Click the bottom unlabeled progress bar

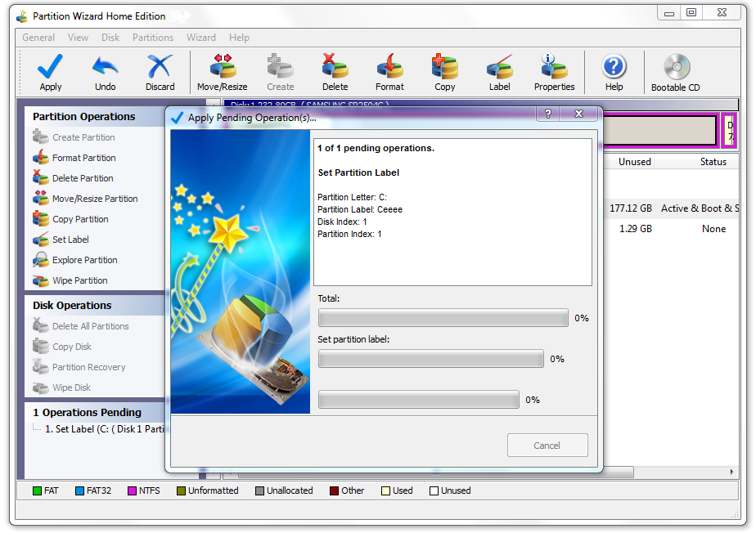[419, 400]
